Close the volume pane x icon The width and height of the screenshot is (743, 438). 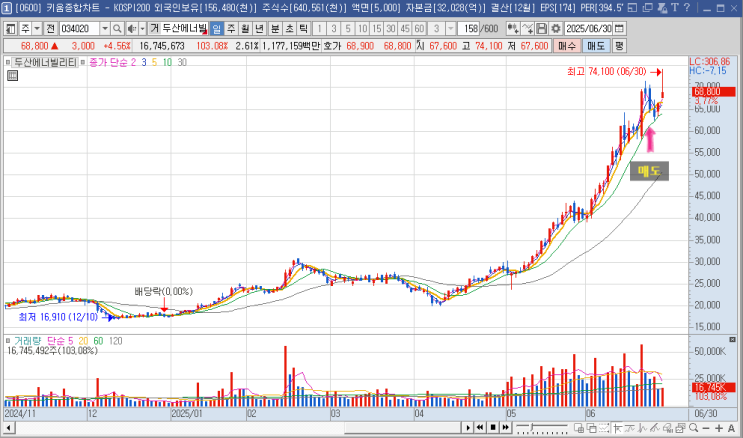tap(732, 339)
